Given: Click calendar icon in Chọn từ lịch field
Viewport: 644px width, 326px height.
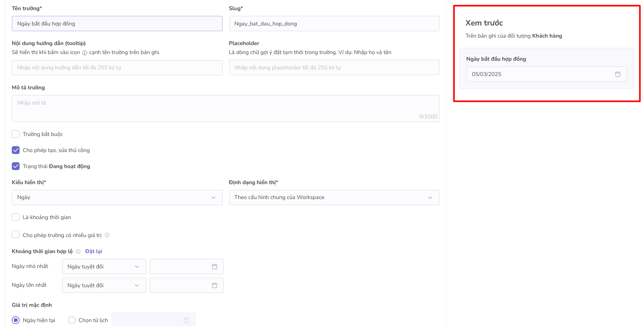Looking at the screenshot, I should click(186, 320).
